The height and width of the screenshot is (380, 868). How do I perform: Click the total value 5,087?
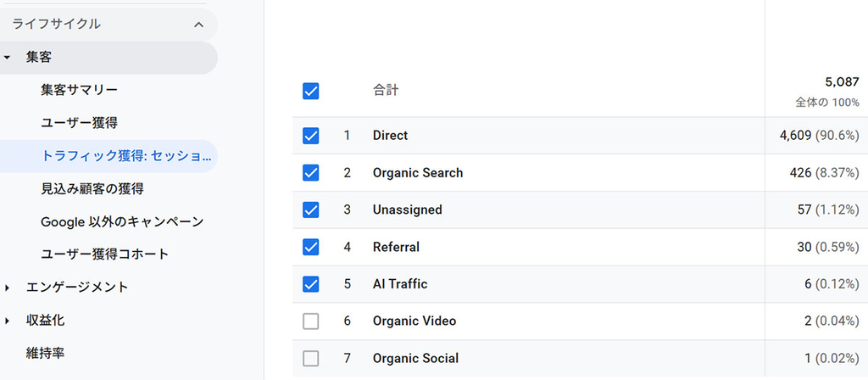click(842, 82)
